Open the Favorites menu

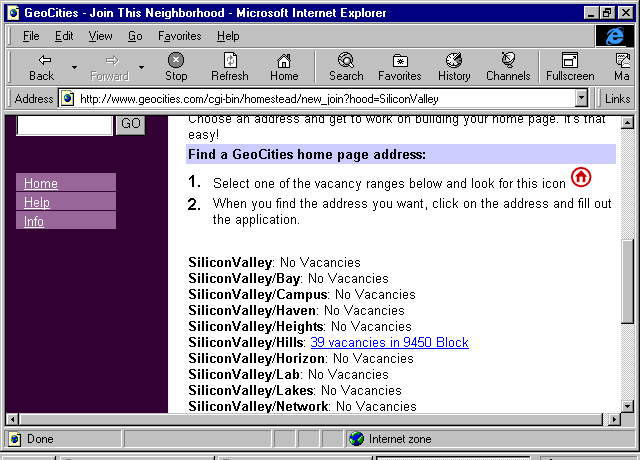[x=180, y=36]
